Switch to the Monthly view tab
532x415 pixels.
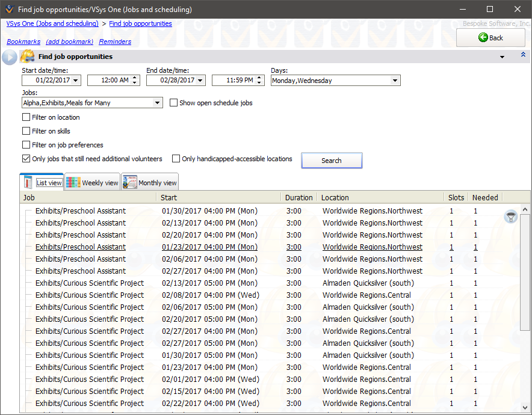coord(155,182)
